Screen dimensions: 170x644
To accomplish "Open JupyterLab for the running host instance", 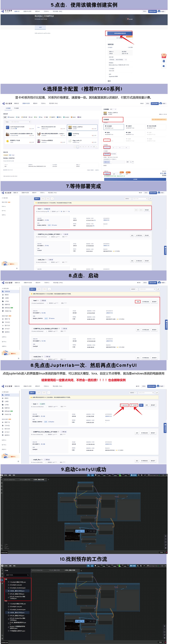I will pyautogui.click(x=124, y=405).
